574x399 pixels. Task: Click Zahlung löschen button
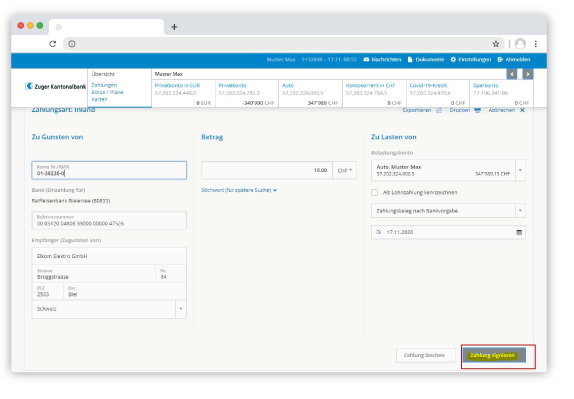[426, 355]
